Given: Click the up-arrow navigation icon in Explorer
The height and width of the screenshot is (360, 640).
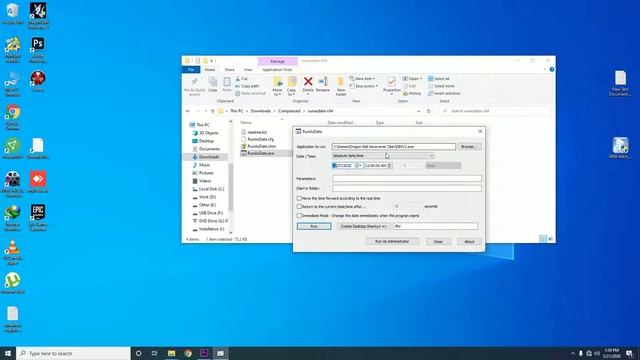Looking at the screenshot, I should click(x=212, y=111).
